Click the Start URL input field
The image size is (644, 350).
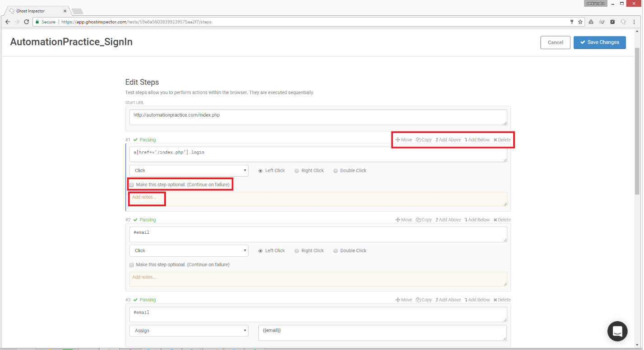(318, 118)
